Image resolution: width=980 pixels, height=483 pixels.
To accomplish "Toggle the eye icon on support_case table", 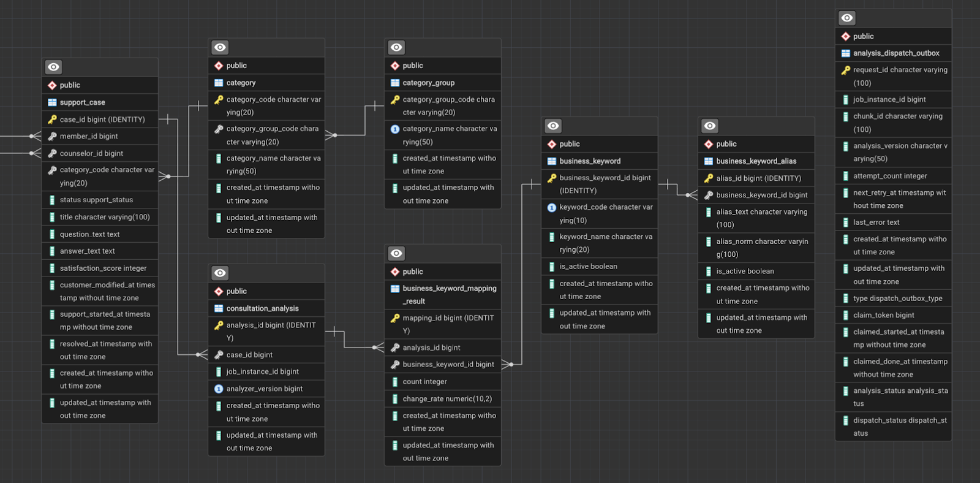I will point(53,67).
